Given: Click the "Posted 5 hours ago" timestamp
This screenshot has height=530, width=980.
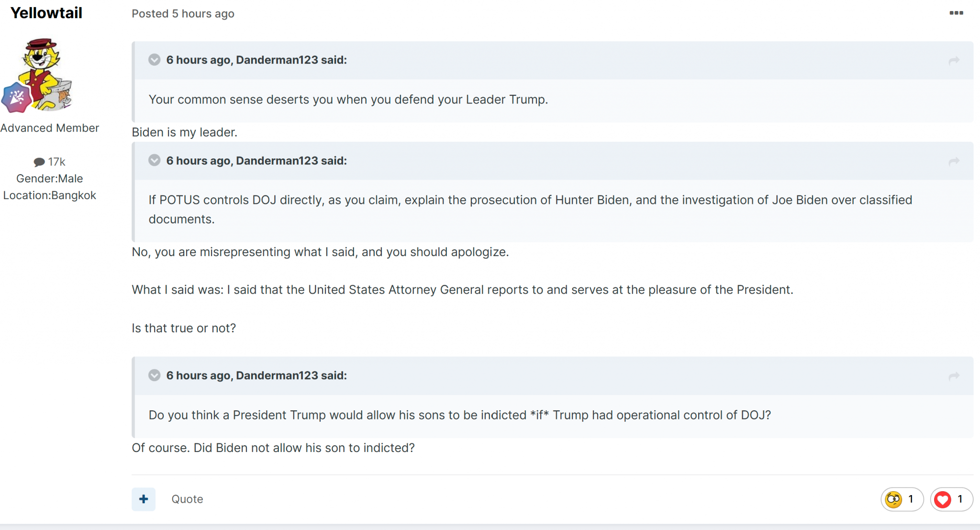Looking at the screenshot, I should pos(183,14).
